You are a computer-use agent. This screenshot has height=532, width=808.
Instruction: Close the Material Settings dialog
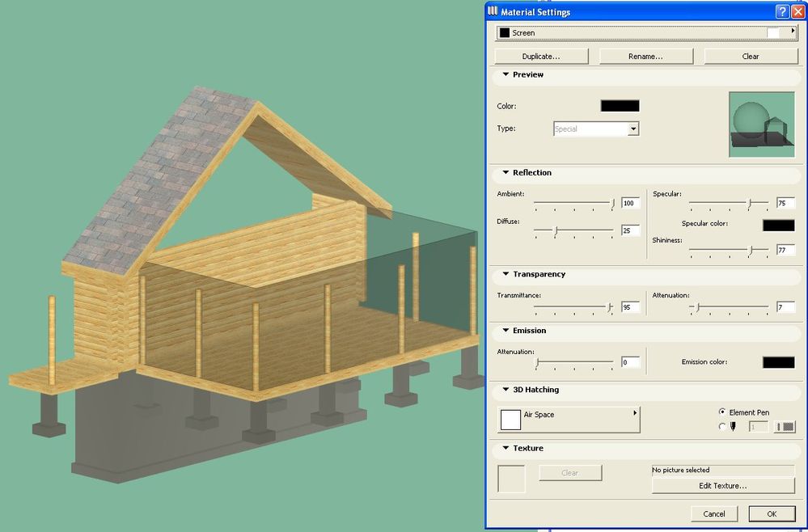click(x=797, y=11)
